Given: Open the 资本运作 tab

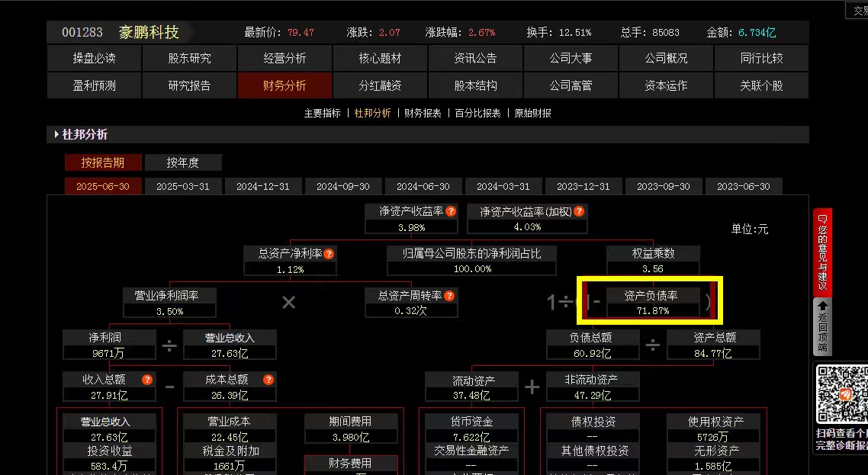Looking at the screenshot, I should tap(667, 86).
